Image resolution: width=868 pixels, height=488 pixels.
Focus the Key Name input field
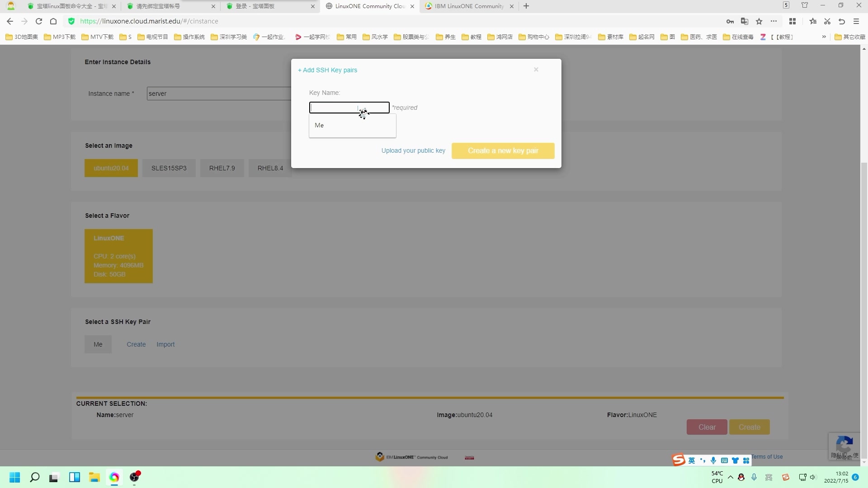coord(335,108)
